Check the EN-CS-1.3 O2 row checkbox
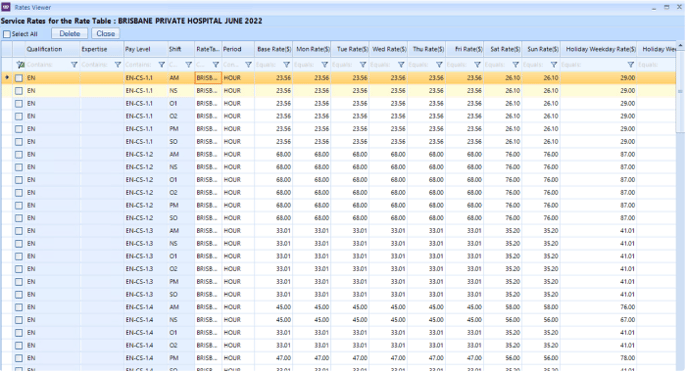The image size is (687, 372). click(x=18, y=269)
